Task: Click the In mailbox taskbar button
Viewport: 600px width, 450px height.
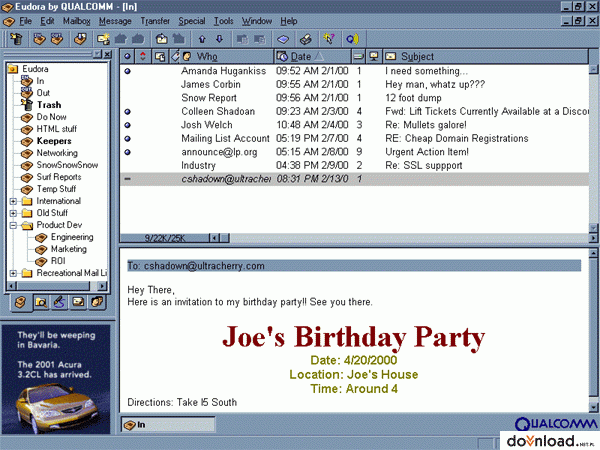Action: (168, 425)
